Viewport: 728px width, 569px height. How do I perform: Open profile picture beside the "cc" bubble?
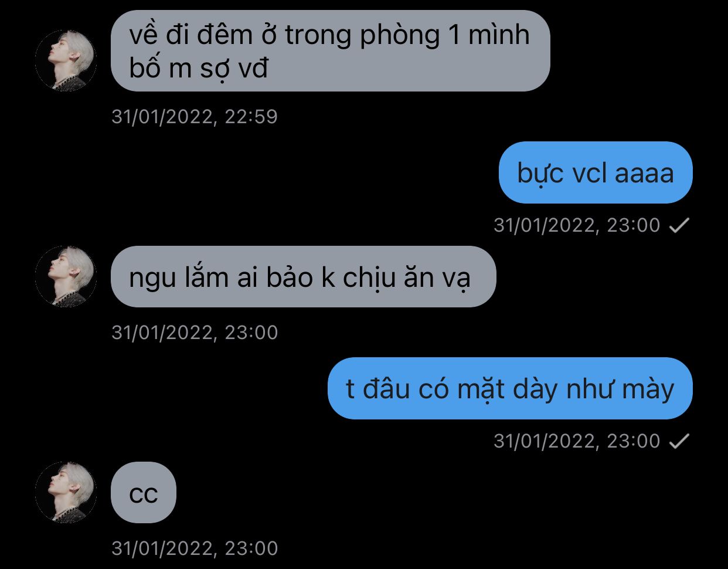(66, 492)
